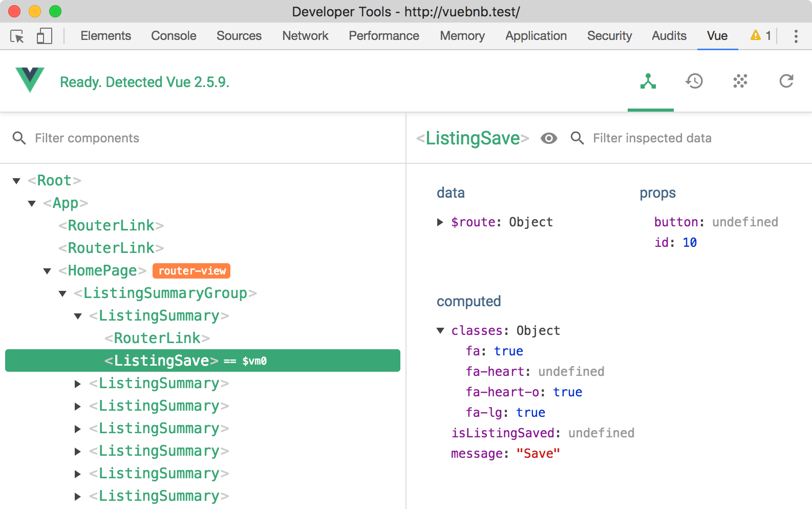Click the props section heading
The height and width of the screenshot is (509, 812).
(x=657, y=193)
